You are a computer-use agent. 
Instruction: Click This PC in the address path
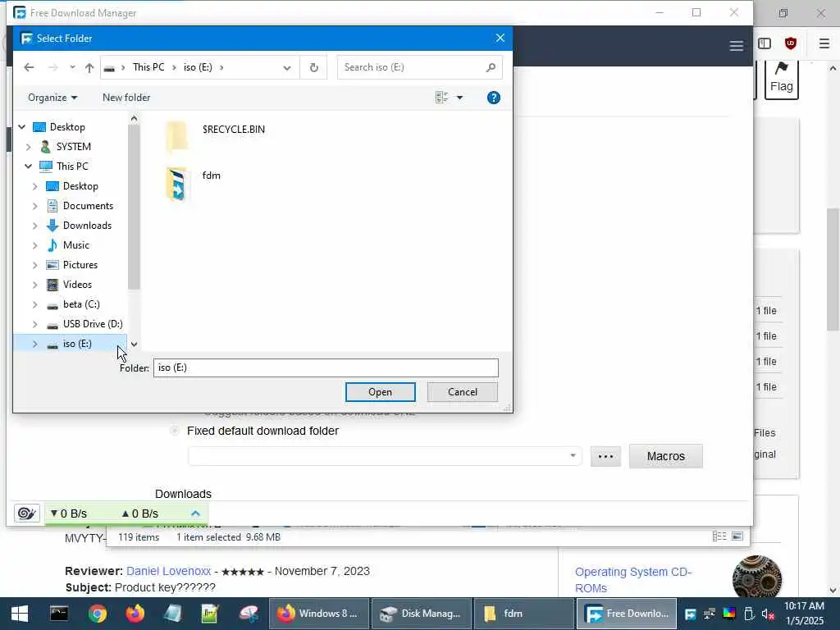(x=148, y=67)
